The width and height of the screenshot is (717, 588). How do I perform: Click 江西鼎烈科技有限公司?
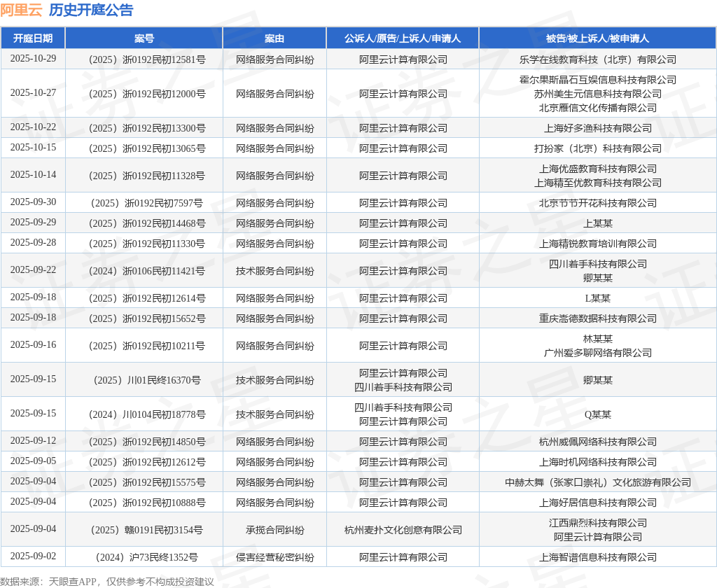[598, 523]
